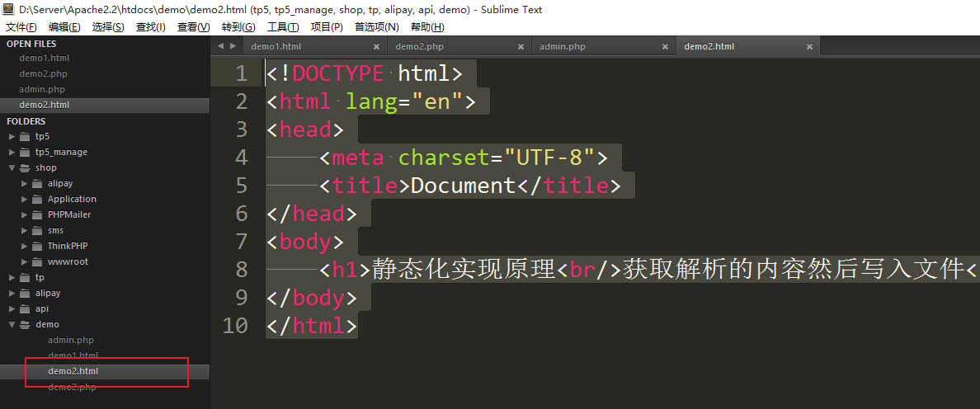
Task: Click the PHPMailer folder icon
Action: point(37,215)
